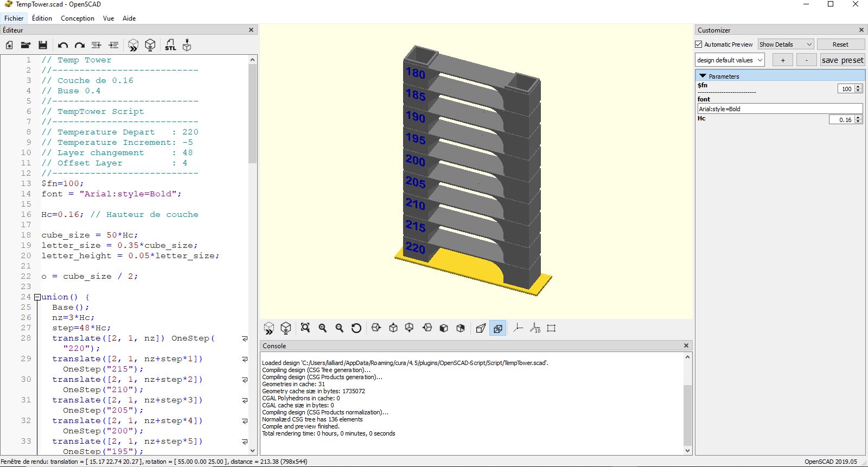This screenshot has width=868, height=467.
Task: Switch to the left view cube icon
Action: coord(427,328)
